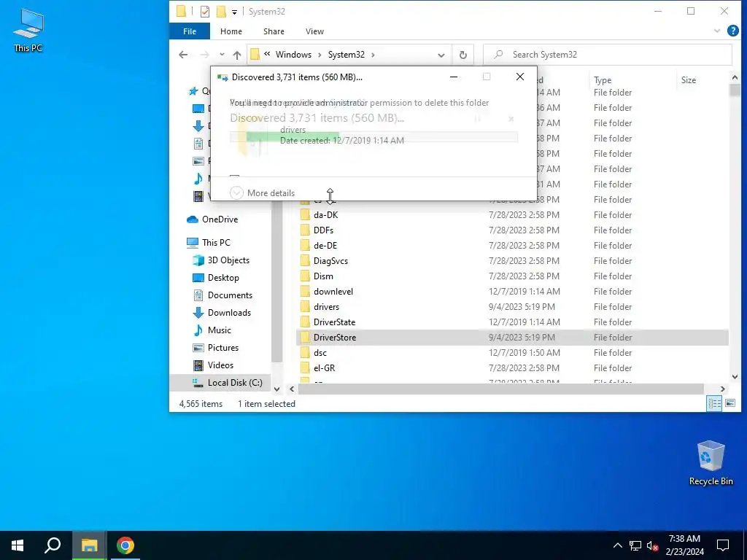Image resolution: width=747 pixels, height=560 pixels.
Task: Click the DriverStore folder icon
Action: click(x=305, y=337)
